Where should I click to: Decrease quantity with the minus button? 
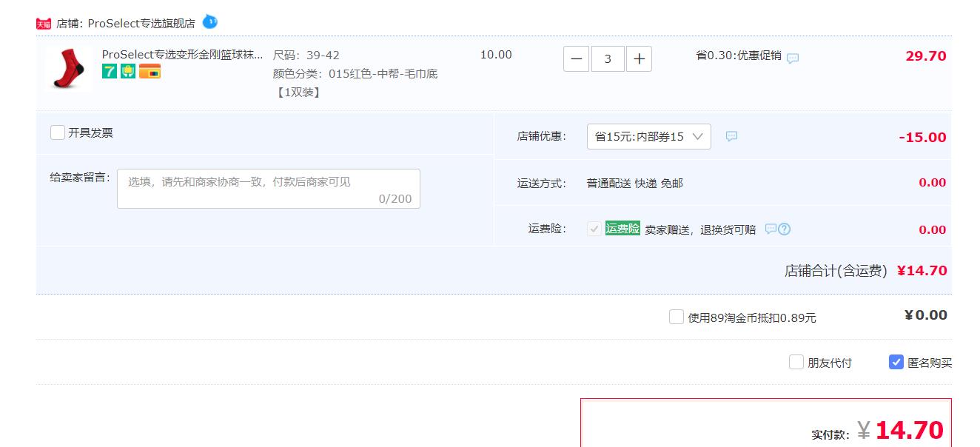577,58
